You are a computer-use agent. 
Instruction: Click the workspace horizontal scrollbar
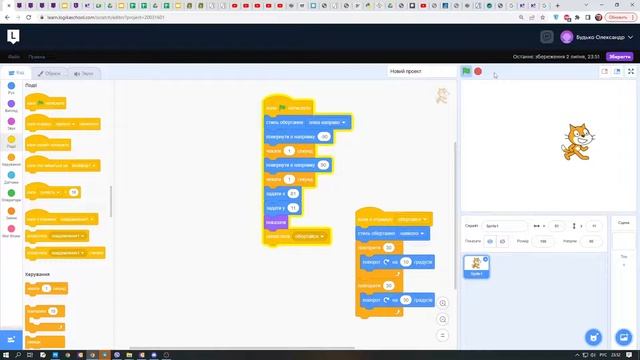242,348
